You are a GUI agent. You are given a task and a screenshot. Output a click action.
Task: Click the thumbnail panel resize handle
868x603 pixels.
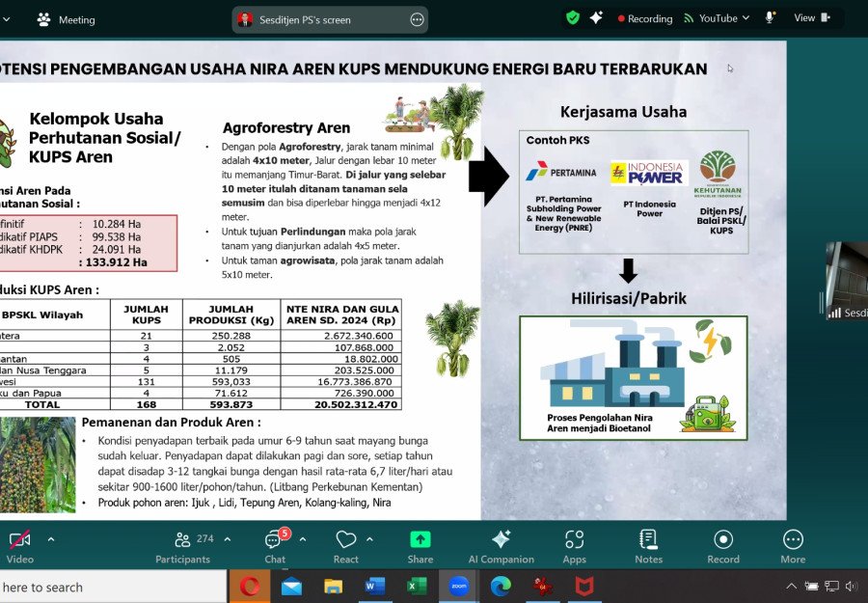821,302
